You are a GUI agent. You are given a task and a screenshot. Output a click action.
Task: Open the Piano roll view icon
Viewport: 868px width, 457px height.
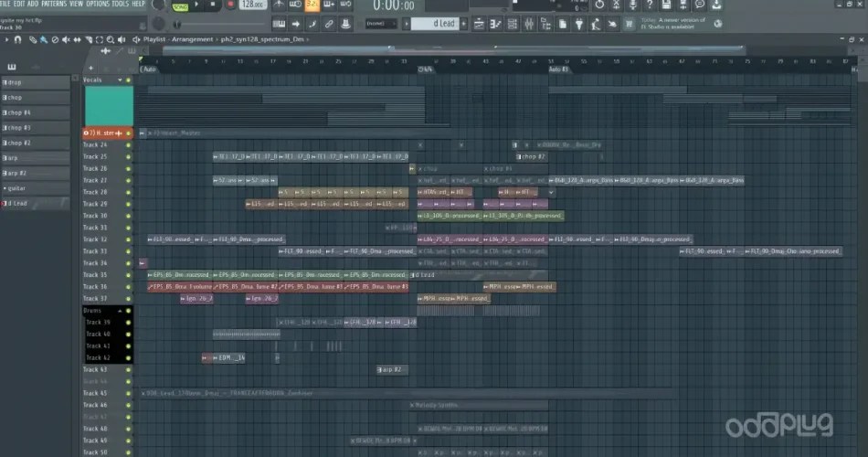point(495,24)
